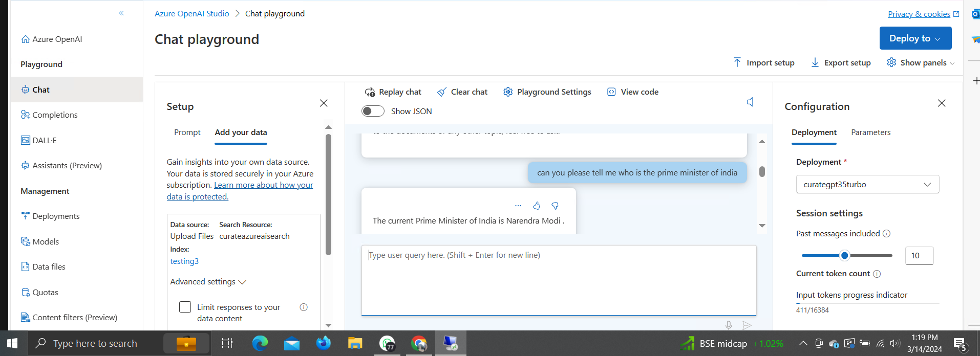Select the Chat playground sidebar item
The width and height of the screenshot is (980, 356).
[77, 90]
